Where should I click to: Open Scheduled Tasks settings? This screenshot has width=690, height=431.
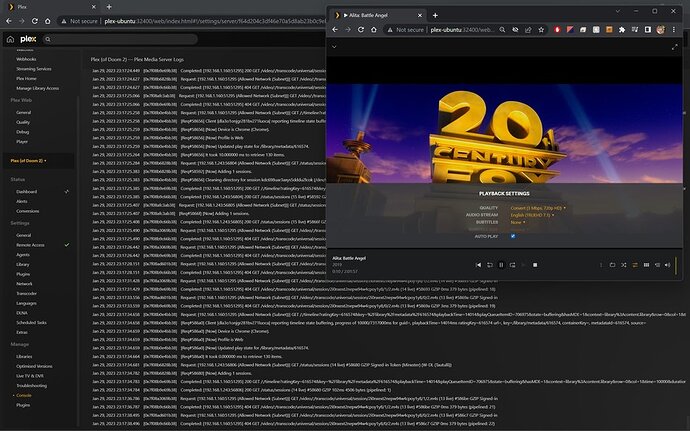pyautogui.click(x=31, y=322)
